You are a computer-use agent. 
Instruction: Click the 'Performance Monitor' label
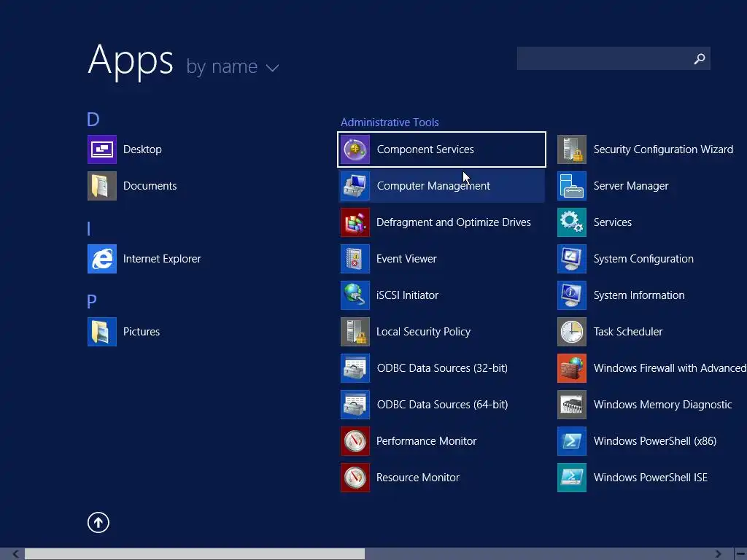(x=426, y=441)
